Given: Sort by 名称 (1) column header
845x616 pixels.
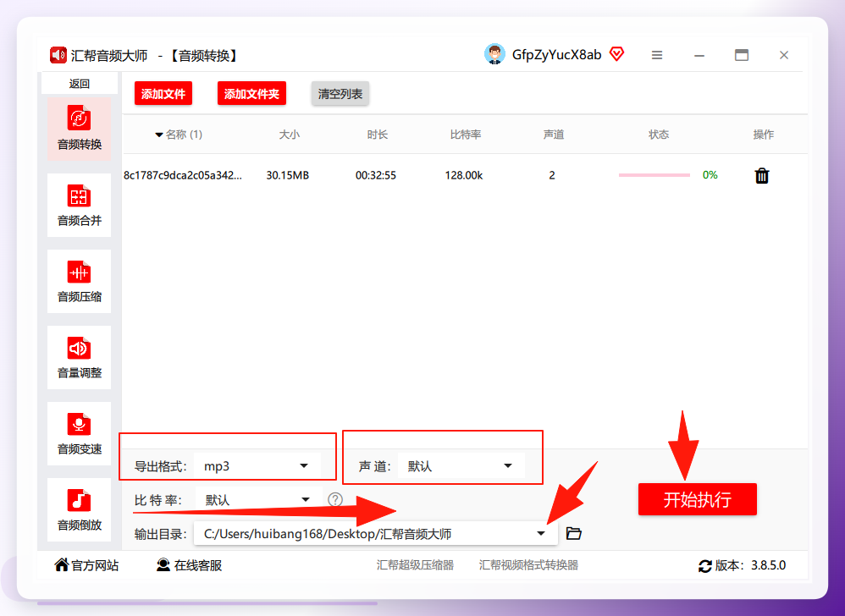Looking at the screenshot, I should (179, 135).
